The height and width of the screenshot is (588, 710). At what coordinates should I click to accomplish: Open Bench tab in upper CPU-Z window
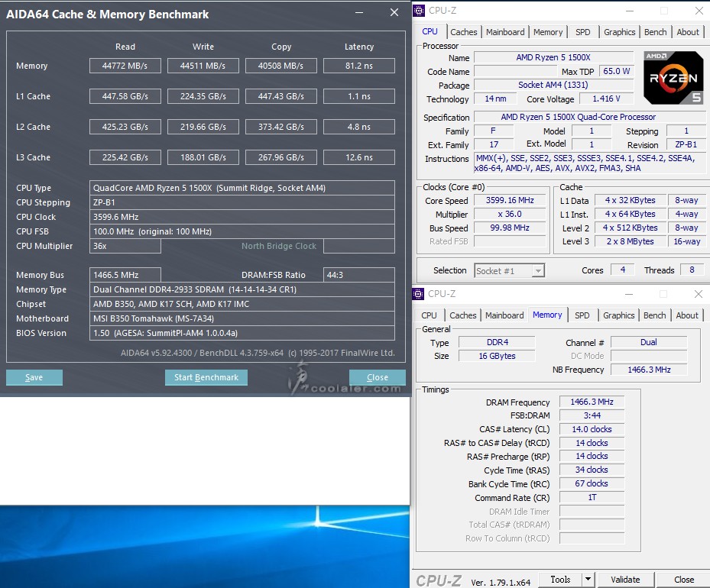[x=655, y=32]
